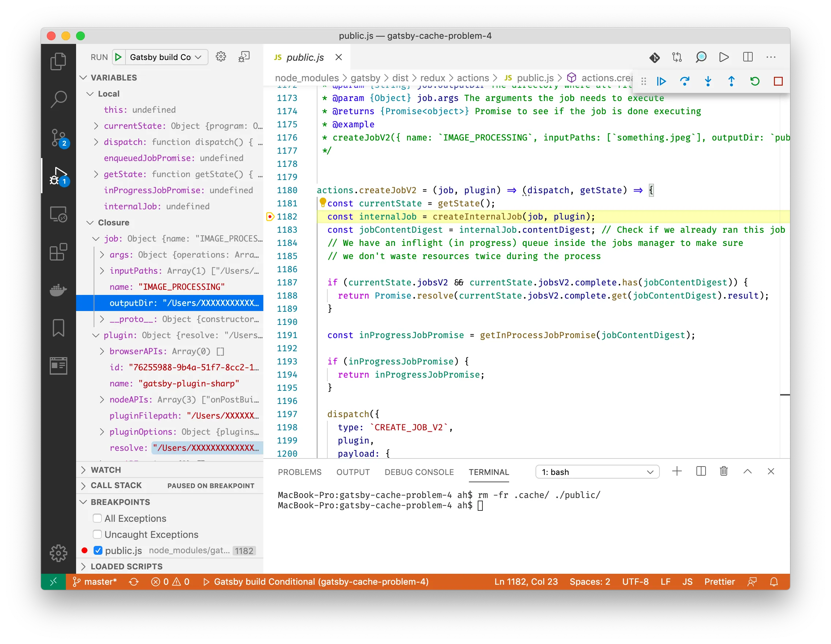This screenshot has width=831, height=644.
Task: Restart the debug session
Action: [x=755, y=81]
